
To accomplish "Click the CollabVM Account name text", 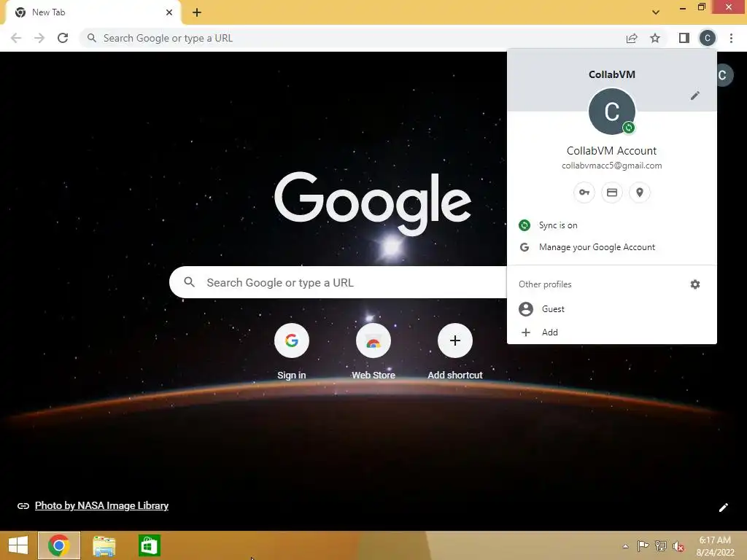I will coord(612,151).
